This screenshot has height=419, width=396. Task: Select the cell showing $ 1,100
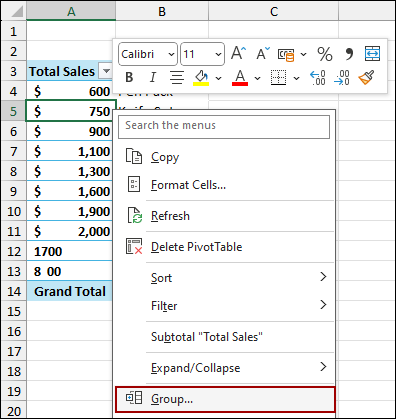coord(70,151)
